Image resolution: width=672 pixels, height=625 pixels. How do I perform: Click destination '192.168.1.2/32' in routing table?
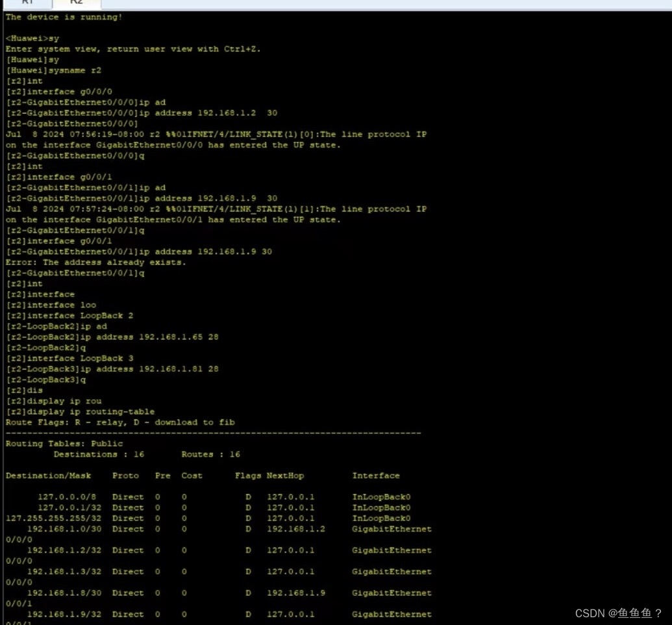[64, 550]
